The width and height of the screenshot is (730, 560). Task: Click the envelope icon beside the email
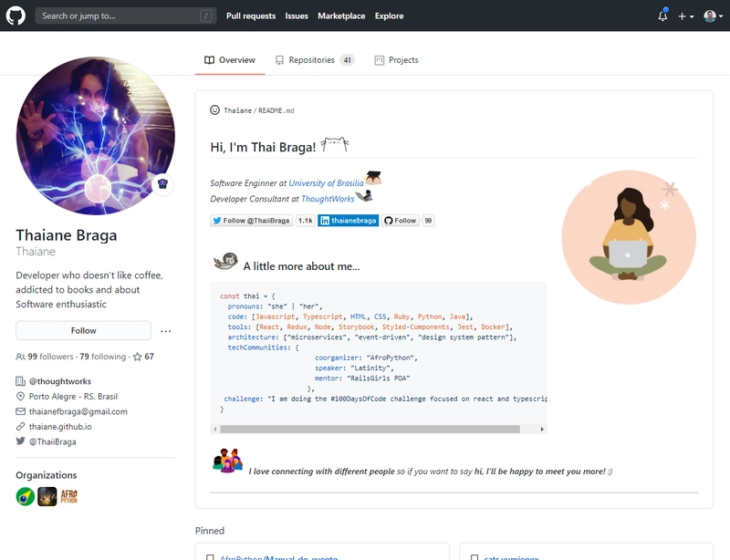pos(20,411)
